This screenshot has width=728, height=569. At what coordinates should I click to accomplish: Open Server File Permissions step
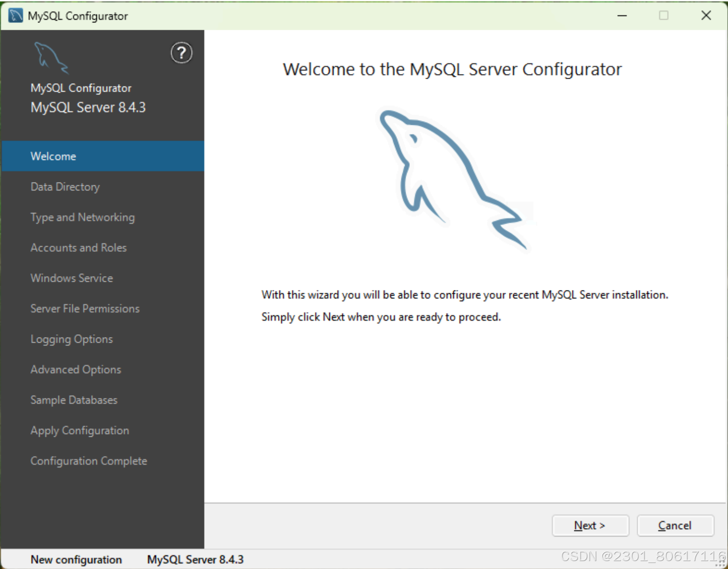tap(85, 308)
